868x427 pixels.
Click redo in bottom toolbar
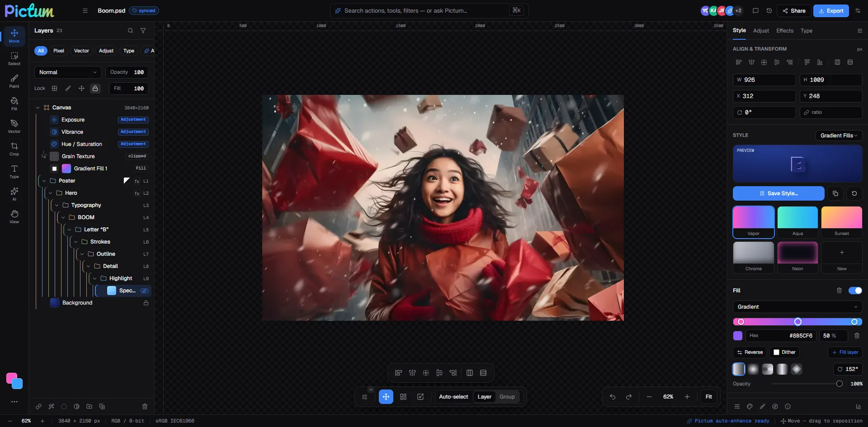[x=629, y=397]
